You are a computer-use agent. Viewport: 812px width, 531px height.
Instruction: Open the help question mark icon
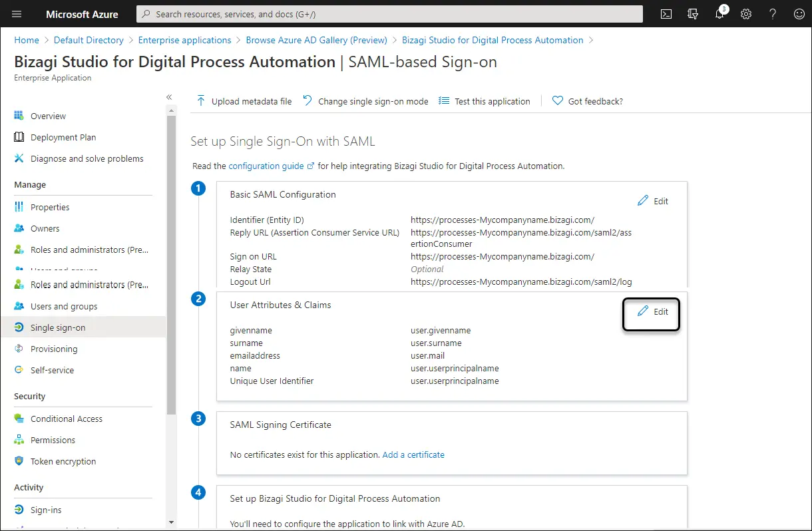[773, 14]
